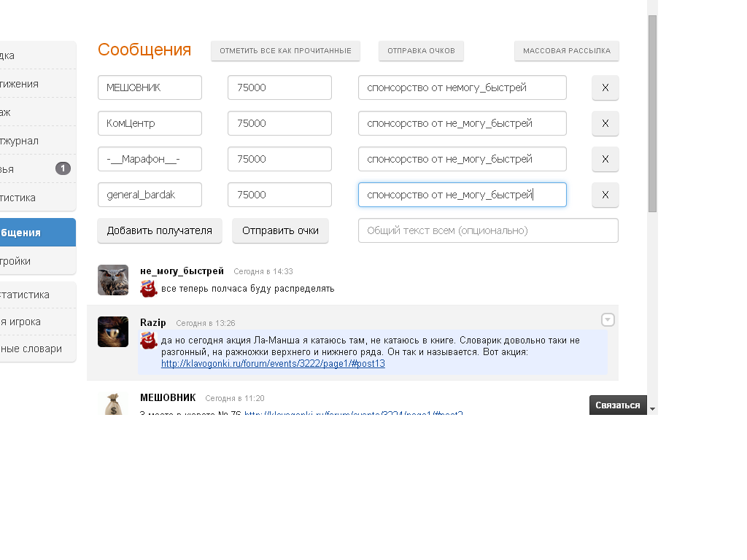
Task: Click red monster icon in Razip's message
Action: click(x=149, y=340)
